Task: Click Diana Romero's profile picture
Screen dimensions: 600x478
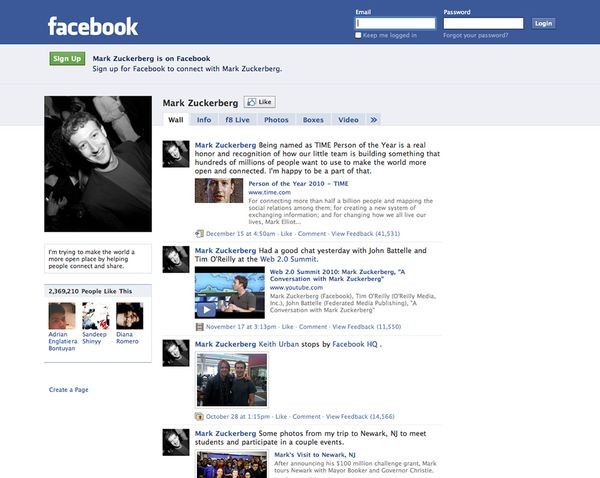Action: [130, 316]
